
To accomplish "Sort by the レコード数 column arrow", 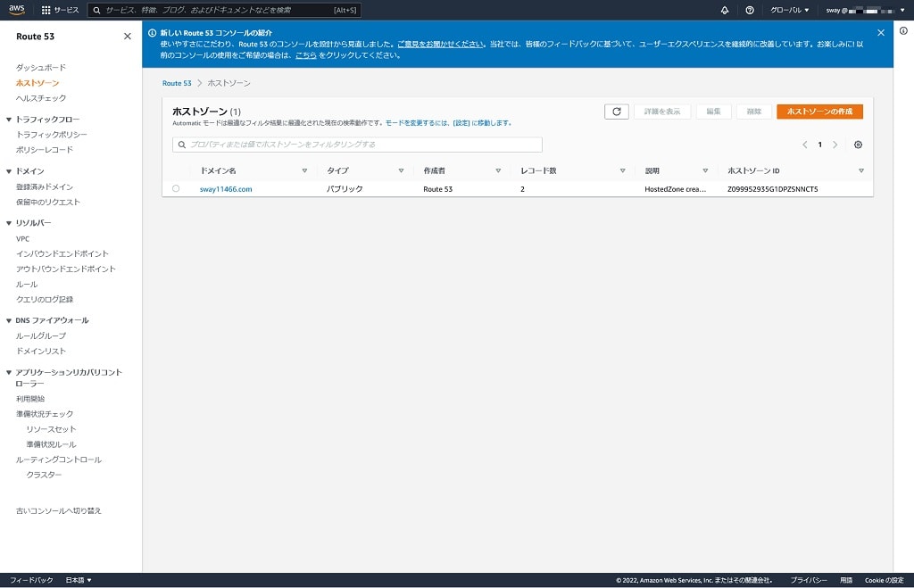I will pos(622,170).
